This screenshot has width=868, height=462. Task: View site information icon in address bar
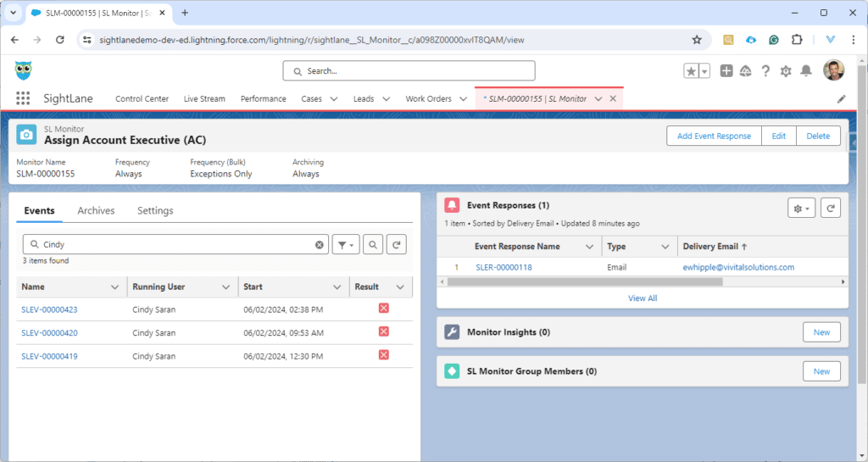[87, 40]
